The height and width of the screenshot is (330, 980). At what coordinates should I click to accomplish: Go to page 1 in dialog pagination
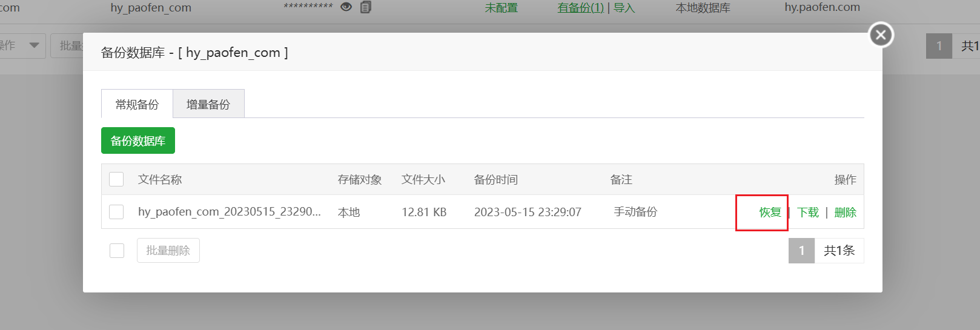tap(801, 251)
